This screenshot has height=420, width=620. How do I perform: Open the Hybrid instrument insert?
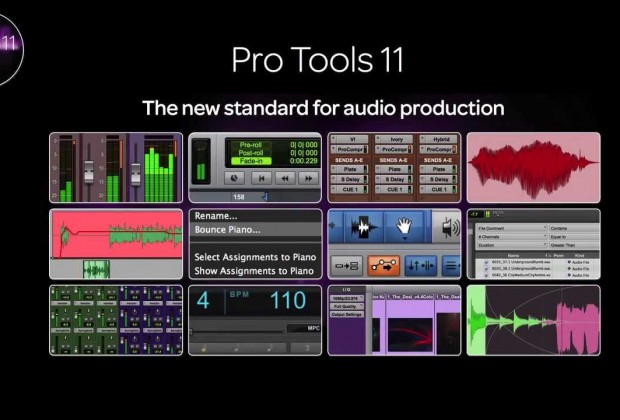click(x=439, y=139)
